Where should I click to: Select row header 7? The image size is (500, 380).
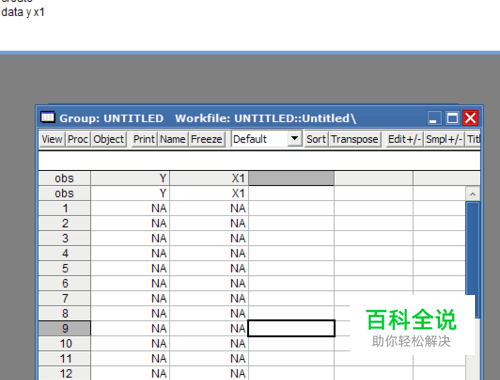tap(64, 298)
